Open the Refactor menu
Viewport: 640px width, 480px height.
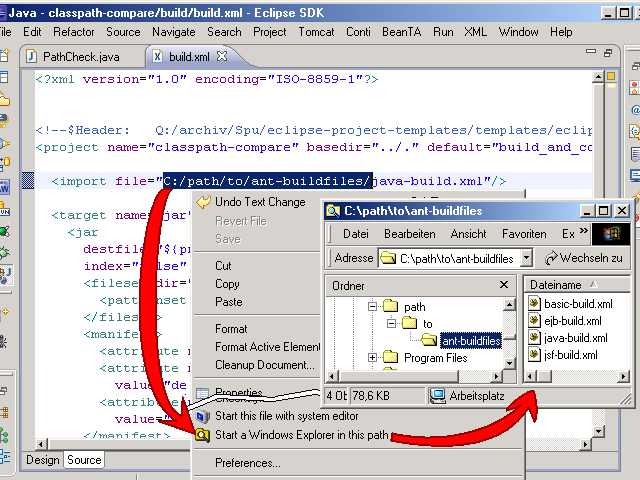point(73,32)
